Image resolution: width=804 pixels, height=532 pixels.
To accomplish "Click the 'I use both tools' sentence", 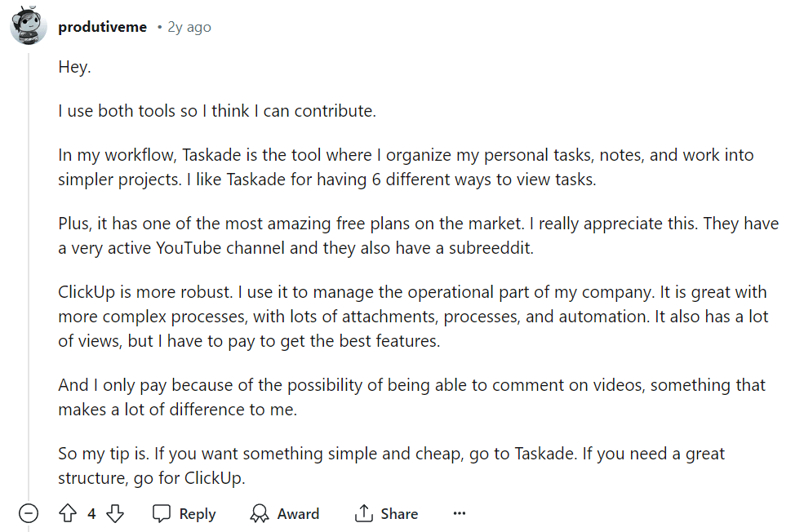I will pyautogui.click(x=217, y=111).
